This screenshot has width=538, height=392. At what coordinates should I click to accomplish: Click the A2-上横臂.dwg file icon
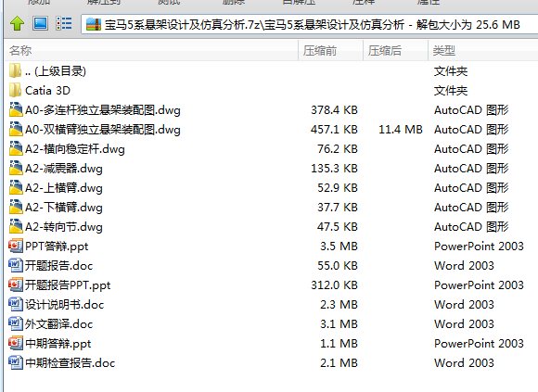tap(16, 187)
